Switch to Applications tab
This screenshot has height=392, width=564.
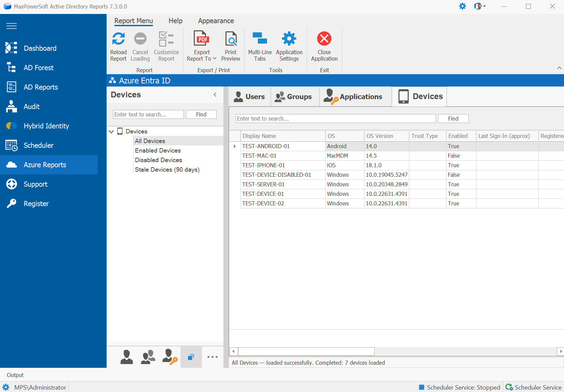(x=356, y=97)
